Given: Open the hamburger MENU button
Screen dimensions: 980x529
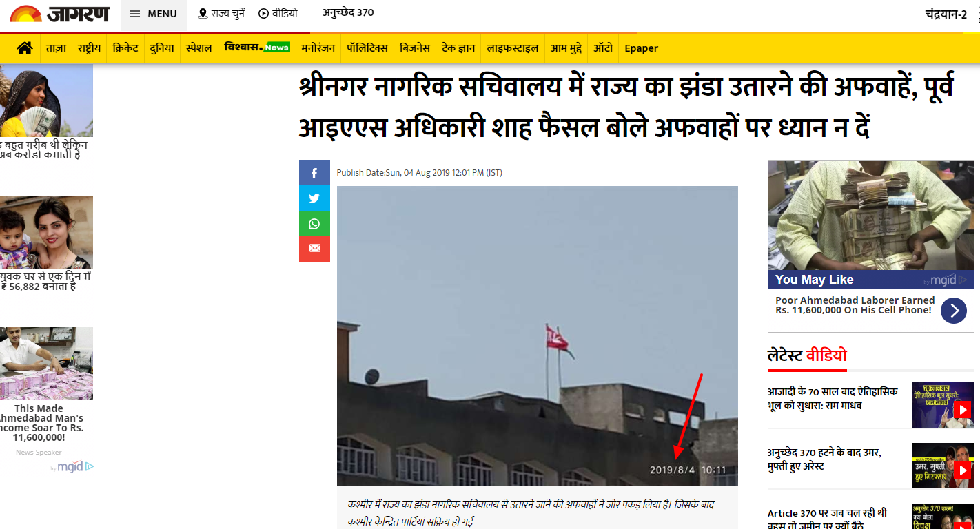Looking at the screenshot, I should (154, 14).
